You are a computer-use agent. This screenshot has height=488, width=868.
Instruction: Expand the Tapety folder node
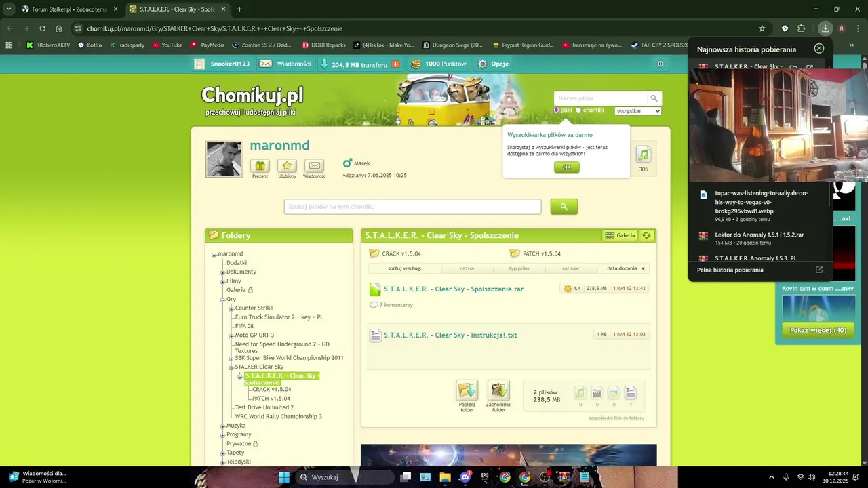tap(222, 453)
